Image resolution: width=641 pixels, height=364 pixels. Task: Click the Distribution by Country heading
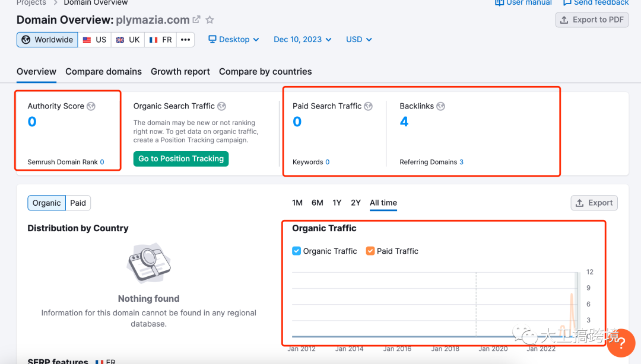pyautogui.click(x=78, y=228)
